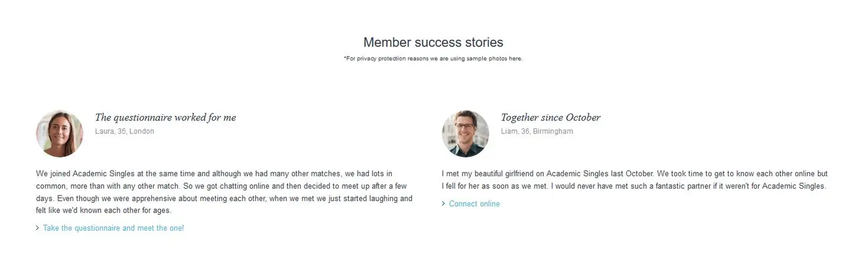Select the 'Together since October' title
The height and width of the screenshot is (268, 868).
coord(551,117)
